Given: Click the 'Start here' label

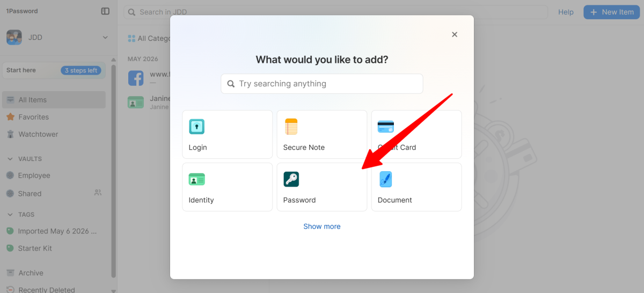Looking at the screenshot, I should pos(21,70).
